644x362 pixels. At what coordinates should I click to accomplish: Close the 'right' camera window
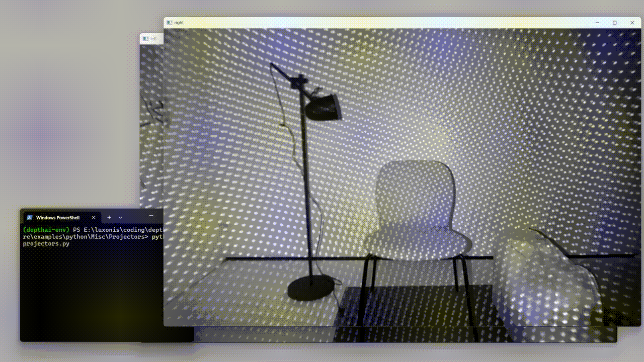[632, 23]
